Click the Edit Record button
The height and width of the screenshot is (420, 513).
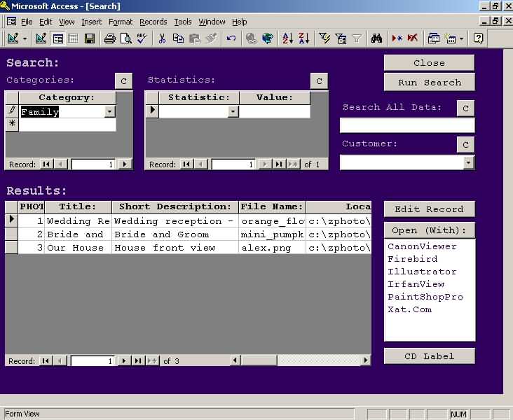[x=429, y=209]
